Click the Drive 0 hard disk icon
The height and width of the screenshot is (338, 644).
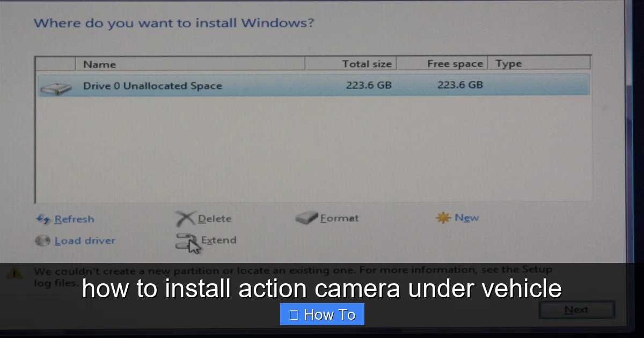[55, 88]
